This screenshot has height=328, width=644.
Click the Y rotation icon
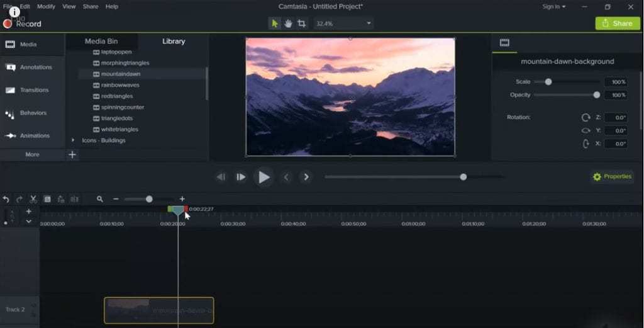[x=586, y=131]
